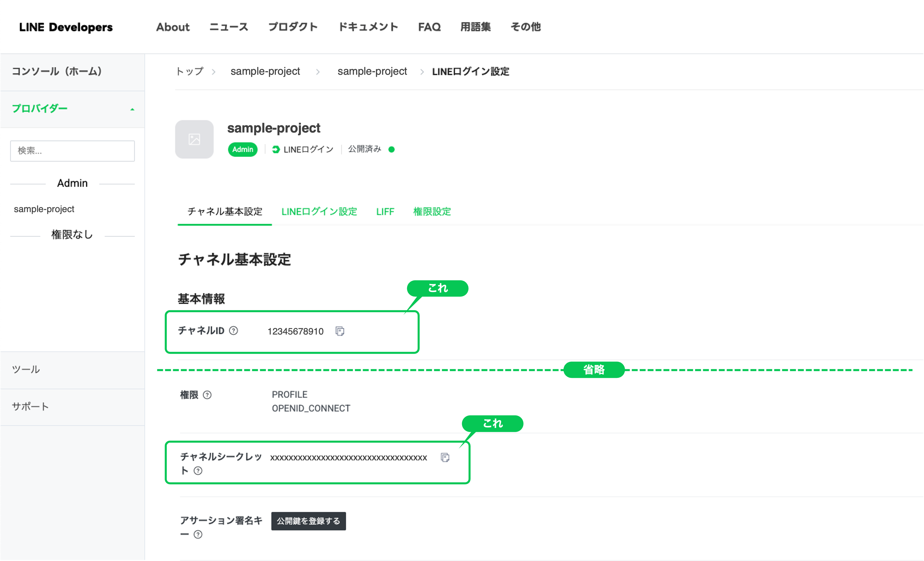Copy the Channel ID value
Screen dimensions: 924x561
click(x=340, y=331)
